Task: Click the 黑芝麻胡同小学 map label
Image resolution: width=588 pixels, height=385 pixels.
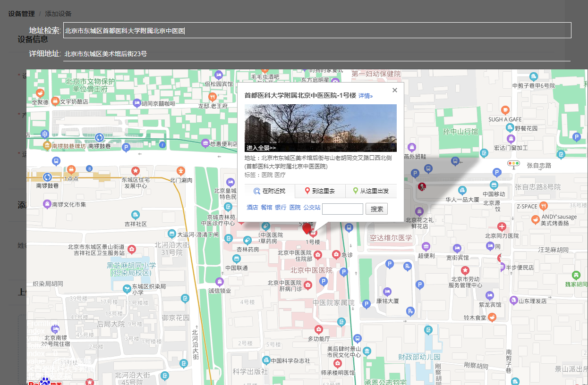Action: [x=131, y=269]
